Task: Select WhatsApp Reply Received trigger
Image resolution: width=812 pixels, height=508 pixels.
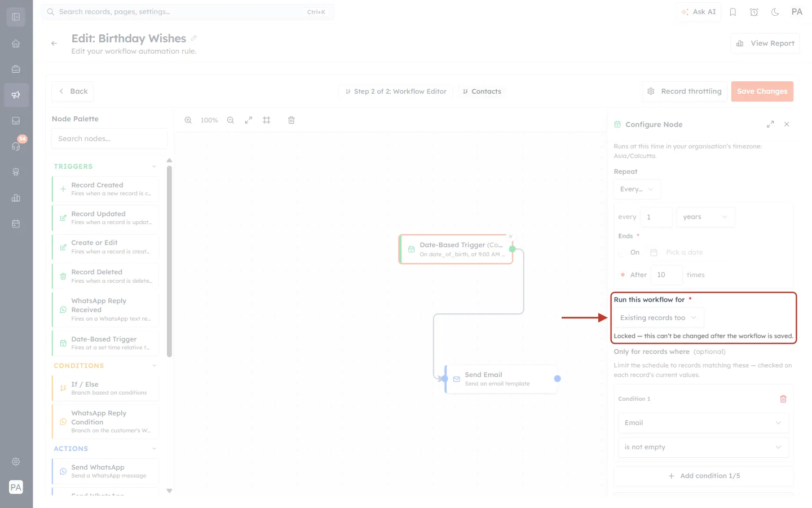Action: (x=105, y=309)
